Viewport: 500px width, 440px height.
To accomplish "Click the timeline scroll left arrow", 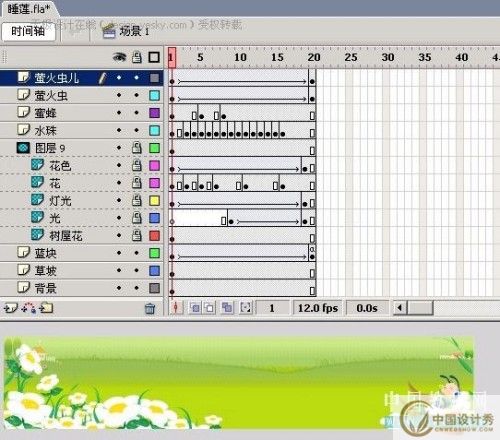I will (x=400, y=308).
